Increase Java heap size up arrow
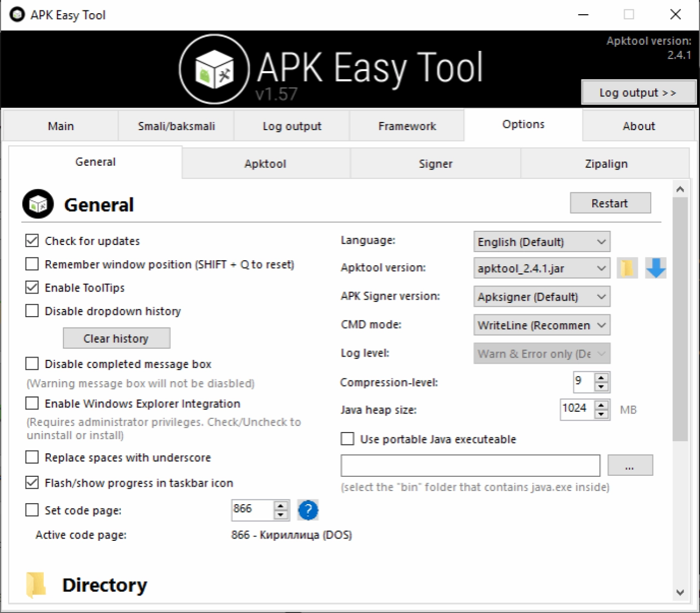The height and width of the screenshot is (613, 700). [x=601, y=405]
